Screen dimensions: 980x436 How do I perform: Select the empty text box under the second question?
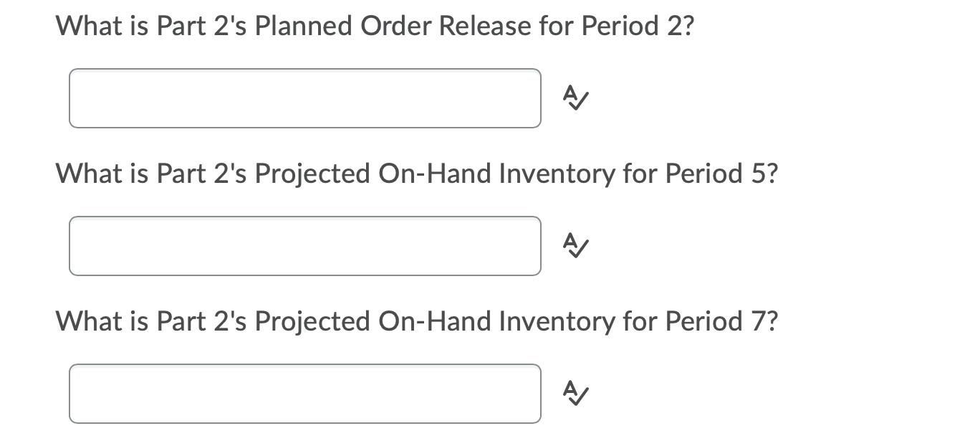[x=304, y=246]
